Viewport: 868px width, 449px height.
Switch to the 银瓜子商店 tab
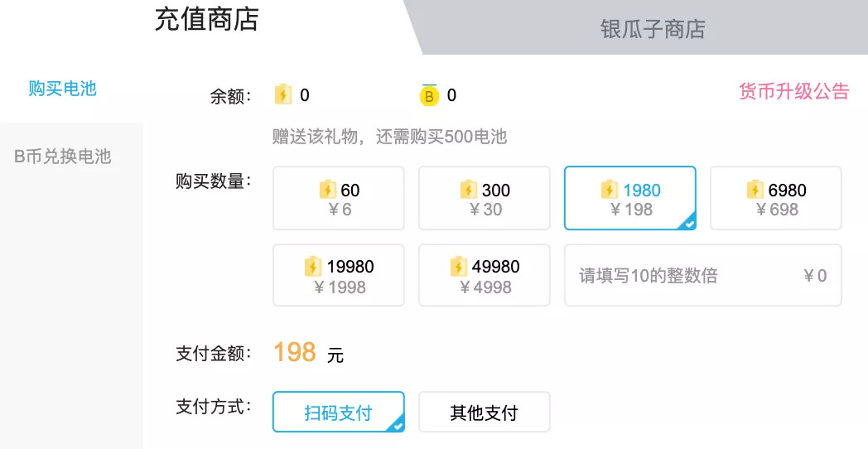(653, 29)
